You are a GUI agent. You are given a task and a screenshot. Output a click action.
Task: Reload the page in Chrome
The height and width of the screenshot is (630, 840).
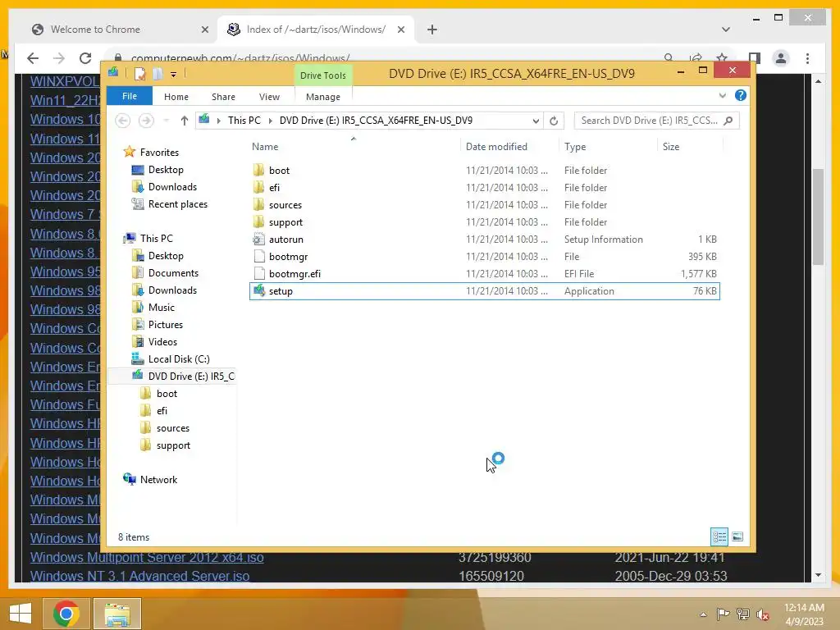point(85,58)
